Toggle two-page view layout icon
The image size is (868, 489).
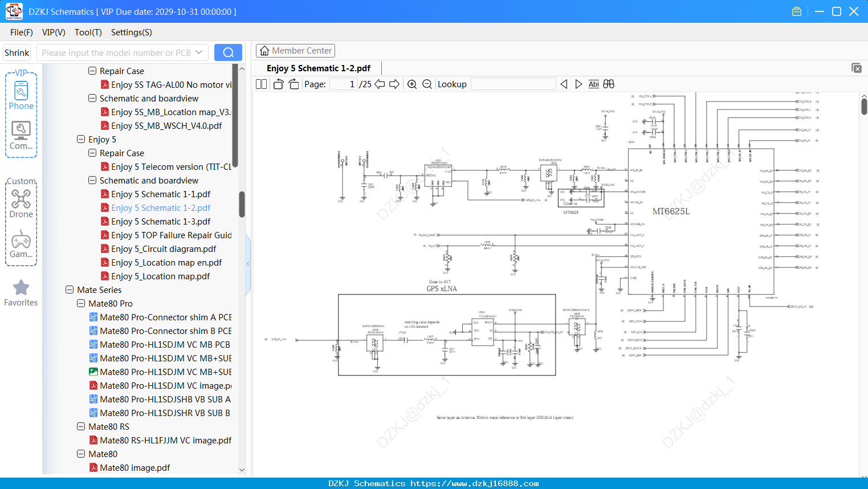(262, 84)
